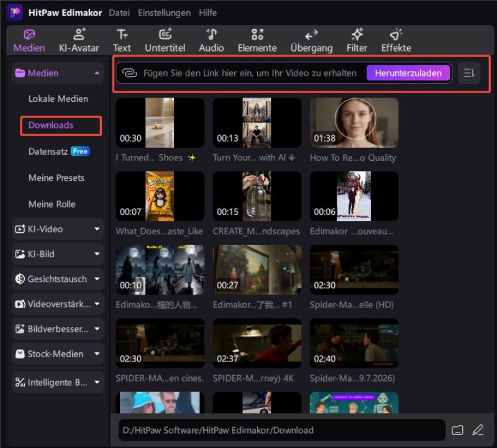The width and height of the screenshot is (497, 448).
Task: Select the Text tool tab
Action: pos(122,40)
